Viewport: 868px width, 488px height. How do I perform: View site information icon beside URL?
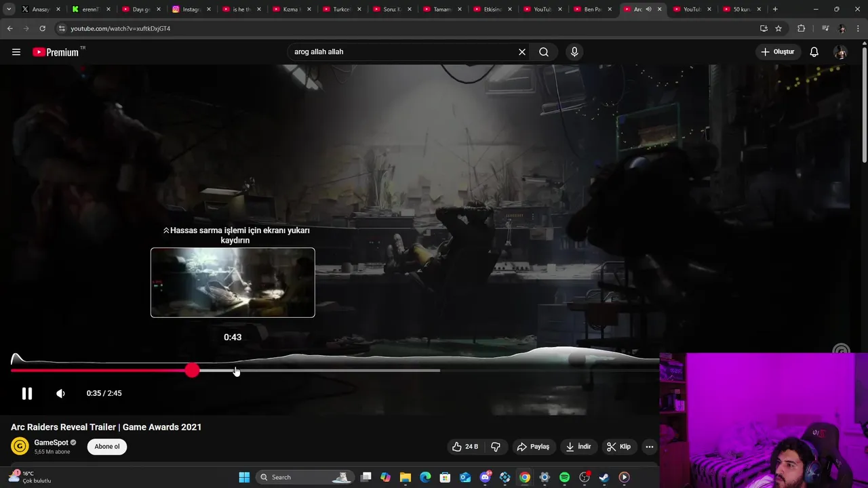click(62, 28)
